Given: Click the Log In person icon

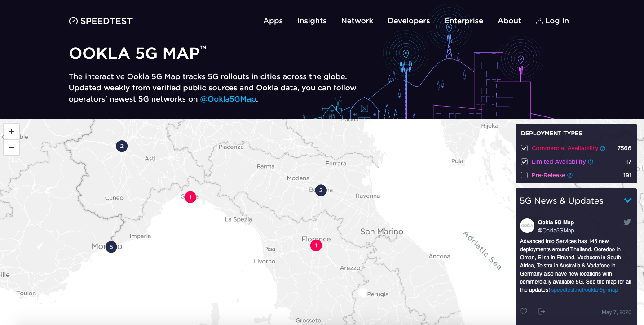Looking at the screenshot, I should click(539, 21).
